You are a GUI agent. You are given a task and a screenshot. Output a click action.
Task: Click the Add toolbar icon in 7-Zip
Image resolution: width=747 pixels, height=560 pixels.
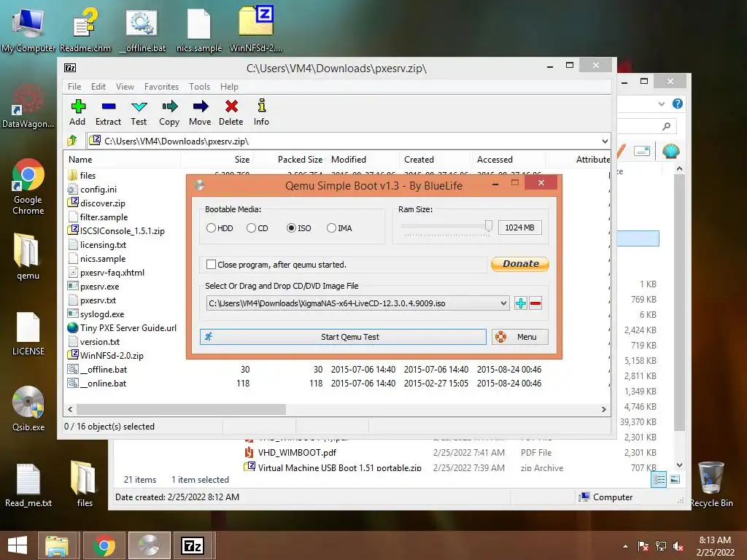pos(77,113)
